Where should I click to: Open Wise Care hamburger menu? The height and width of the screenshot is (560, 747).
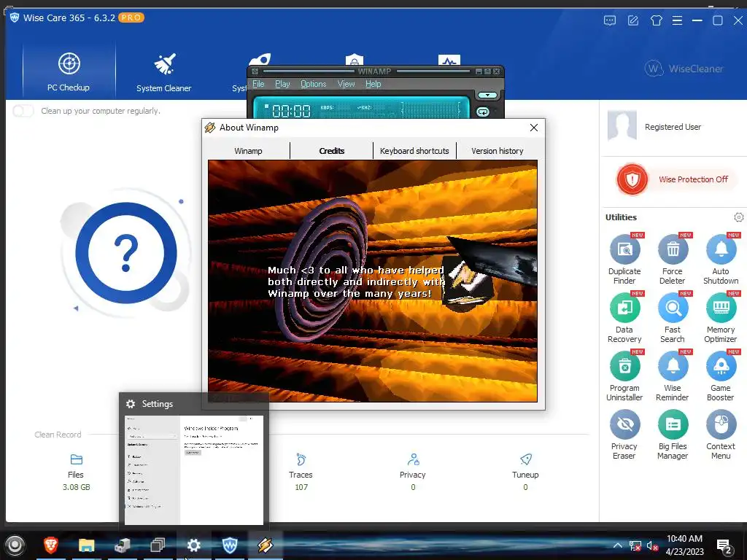click(x=677, y=20)
